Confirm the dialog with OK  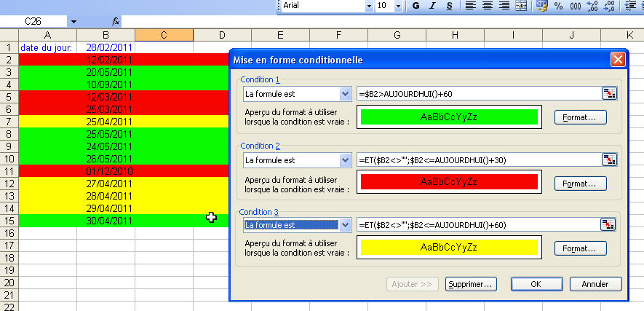pyautogui.click(x=536, y=284)
